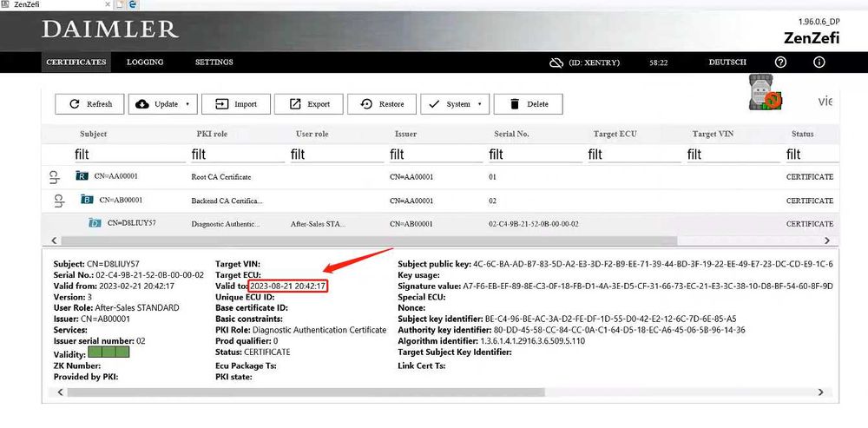
Task: Select the Diagnostic icon for CN=D8LIUY57
Action: click(95, 223)
